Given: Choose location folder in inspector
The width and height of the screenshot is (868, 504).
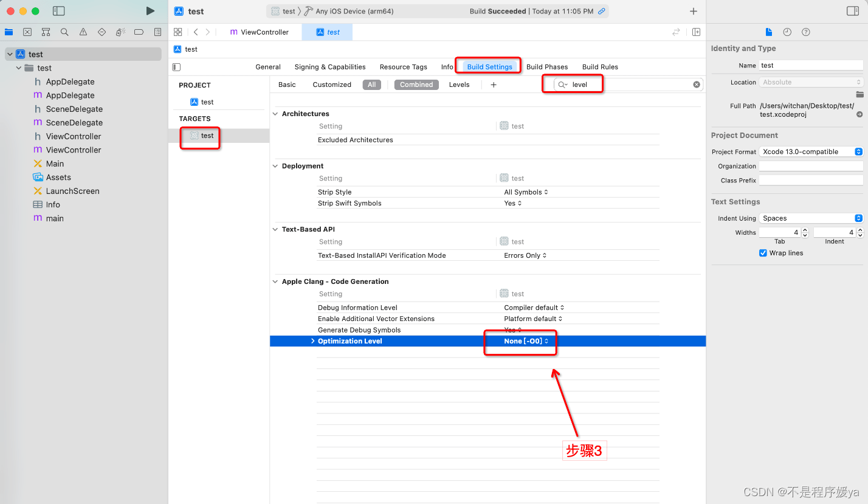Looking at the screenshot, I should click(x=859, y=94).
